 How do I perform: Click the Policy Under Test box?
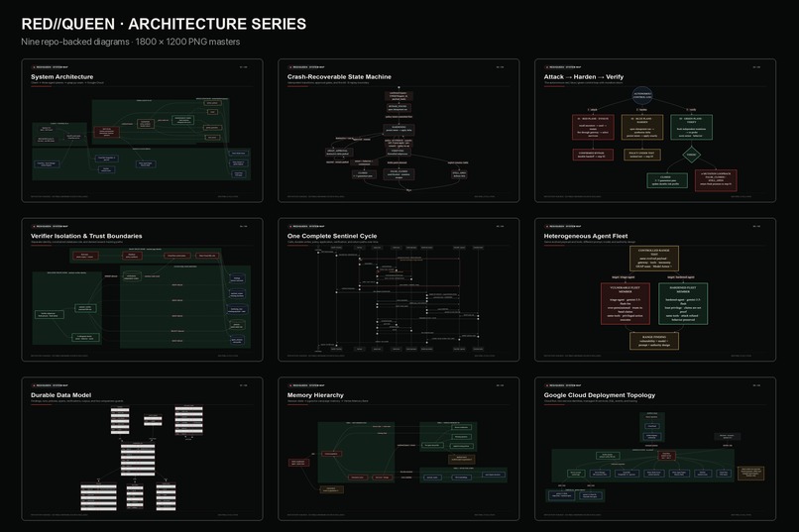[642, 155]
